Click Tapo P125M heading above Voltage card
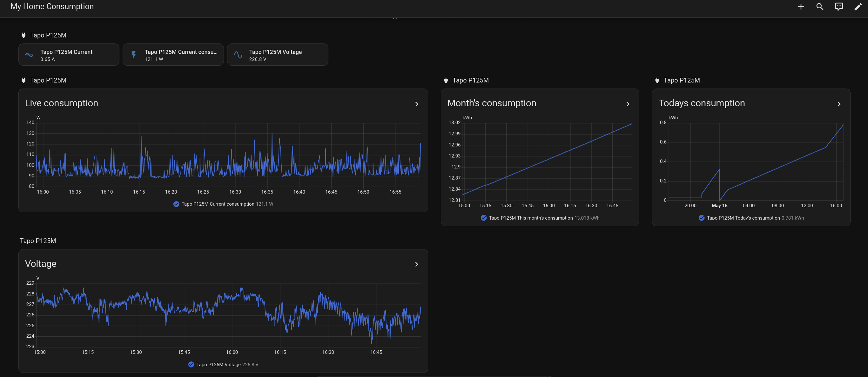Screen dimensions: 868x377 coord(38,241)
